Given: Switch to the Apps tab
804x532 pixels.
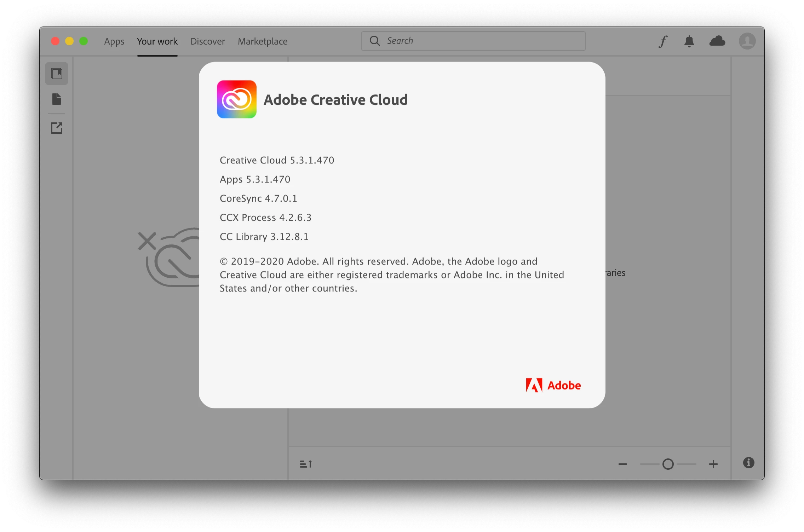Looking at the screenshot, I should tap(114, 41).
